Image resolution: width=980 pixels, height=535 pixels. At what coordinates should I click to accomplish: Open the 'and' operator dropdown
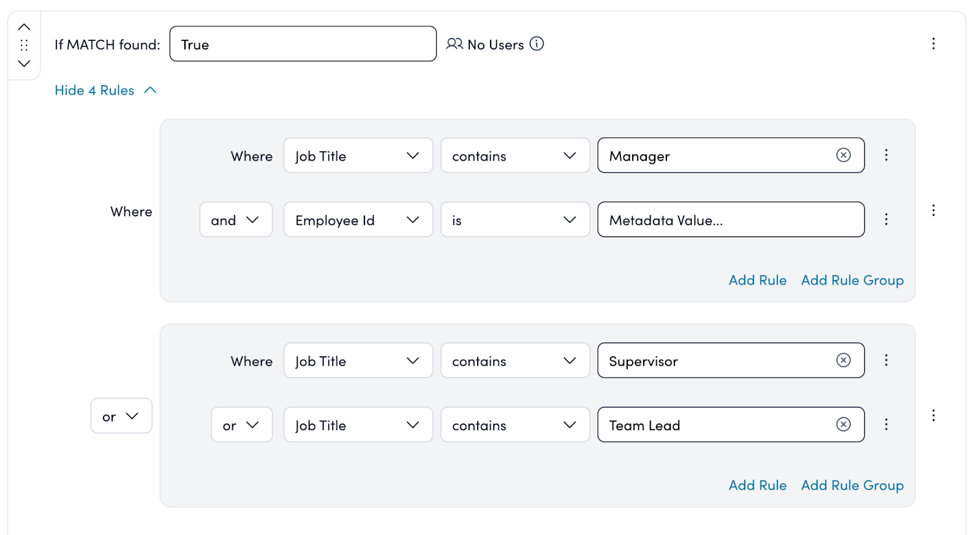(x=236, y=220)
